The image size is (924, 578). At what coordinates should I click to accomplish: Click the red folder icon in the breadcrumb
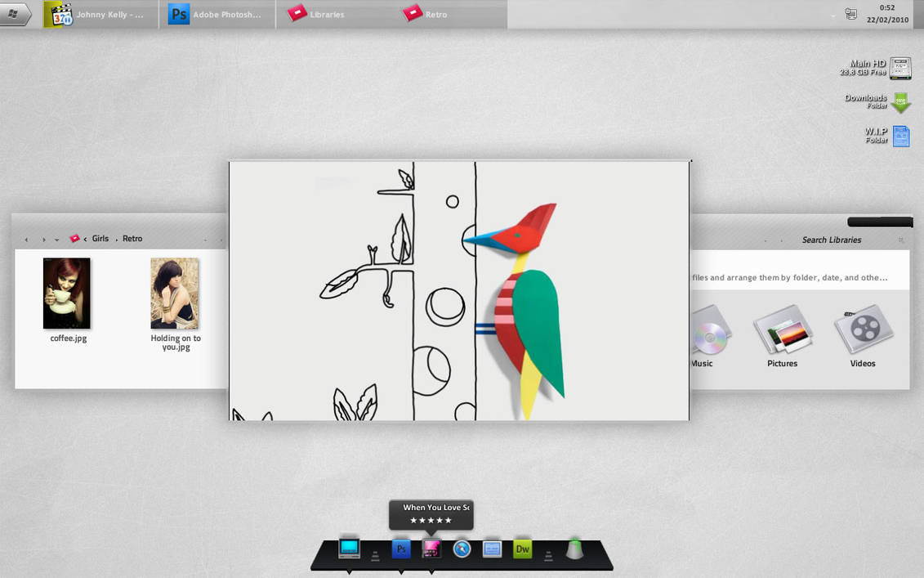[x=75, y=238]
